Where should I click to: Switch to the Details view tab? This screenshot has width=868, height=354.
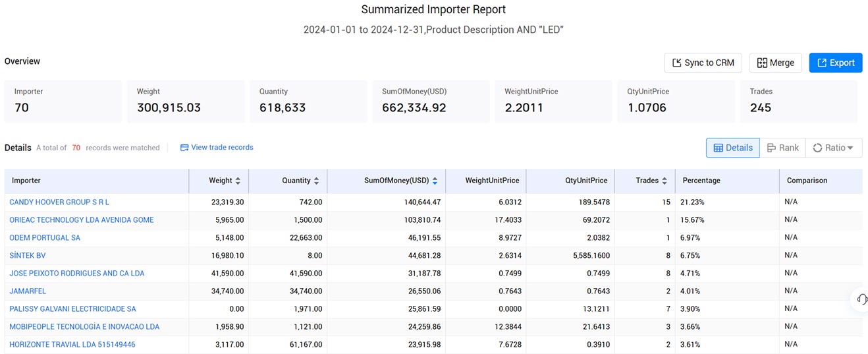pos(733,148)
